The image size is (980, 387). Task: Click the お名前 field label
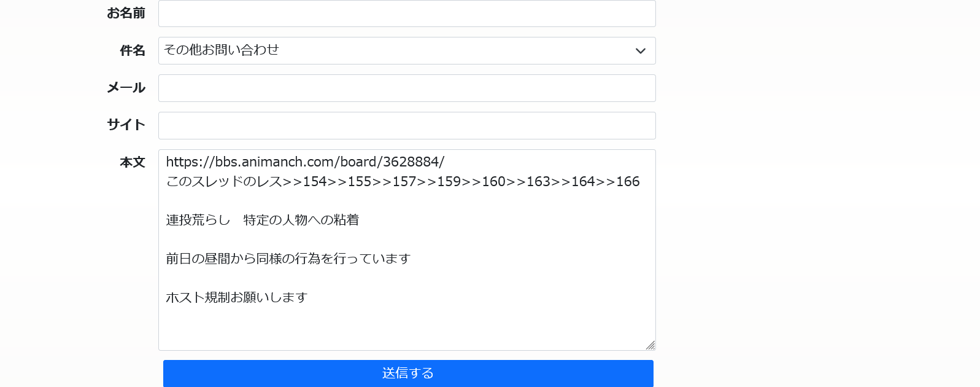126,13
